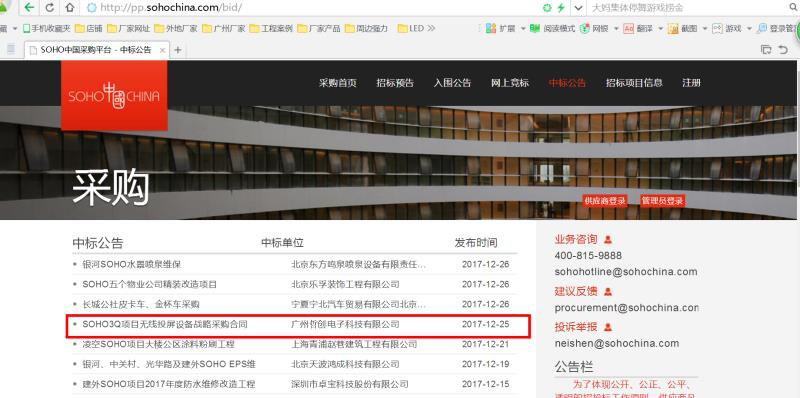Click the green lightning speed-mode icon
This screenshot has height=398, width=800.
[x=561, y=8]
